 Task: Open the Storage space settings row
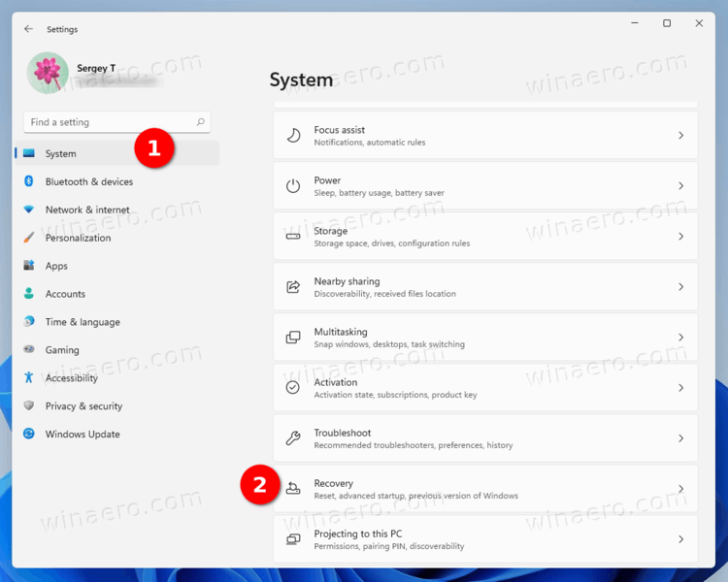click(x=485, y=237)
